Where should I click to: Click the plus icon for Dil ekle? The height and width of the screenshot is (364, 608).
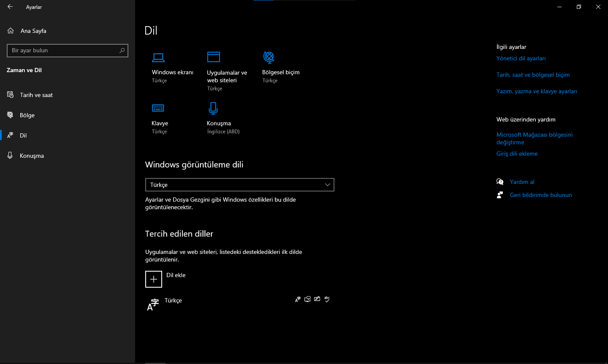pyautogui.click(x=154, y=279)
